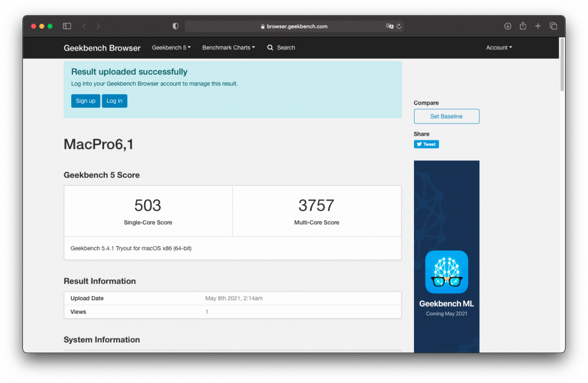Click the Geekbench 5.4.1 Tryout version text

(x=131, y=248)
